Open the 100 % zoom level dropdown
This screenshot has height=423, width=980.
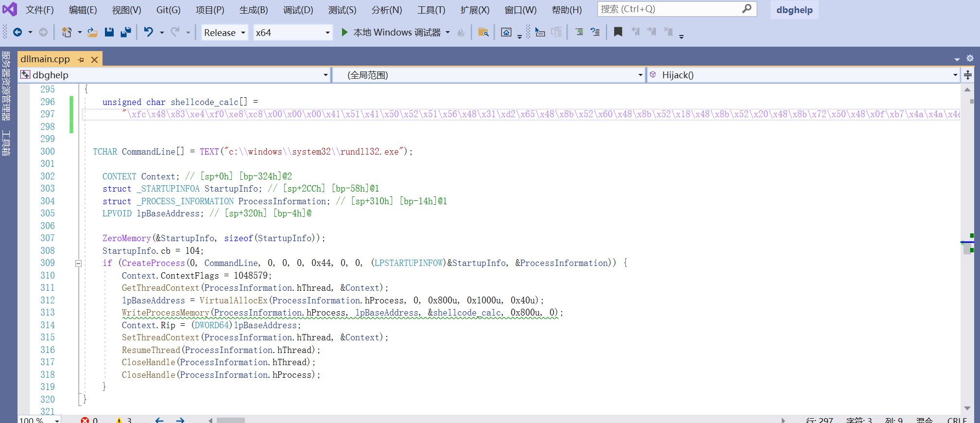[x=40, y=420]
